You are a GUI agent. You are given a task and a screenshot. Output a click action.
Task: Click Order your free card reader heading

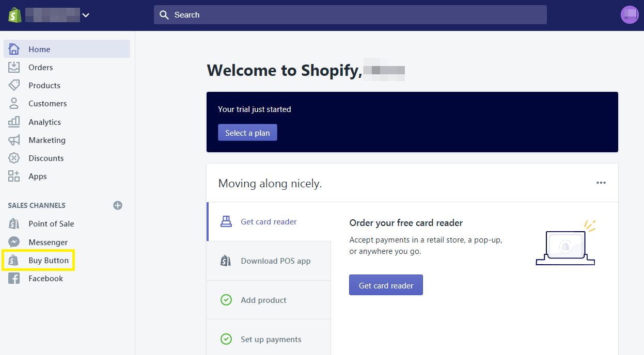tap(406, 223)
